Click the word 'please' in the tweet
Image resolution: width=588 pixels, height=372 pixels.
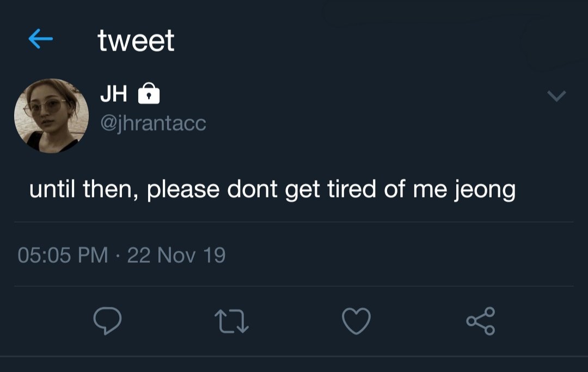[x=183, y=190]
